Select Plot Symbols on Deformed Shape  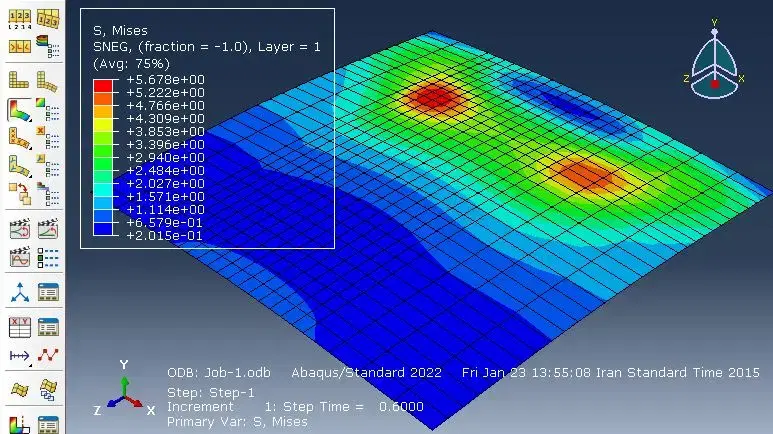pyautogui.click(x=19, y=138)
